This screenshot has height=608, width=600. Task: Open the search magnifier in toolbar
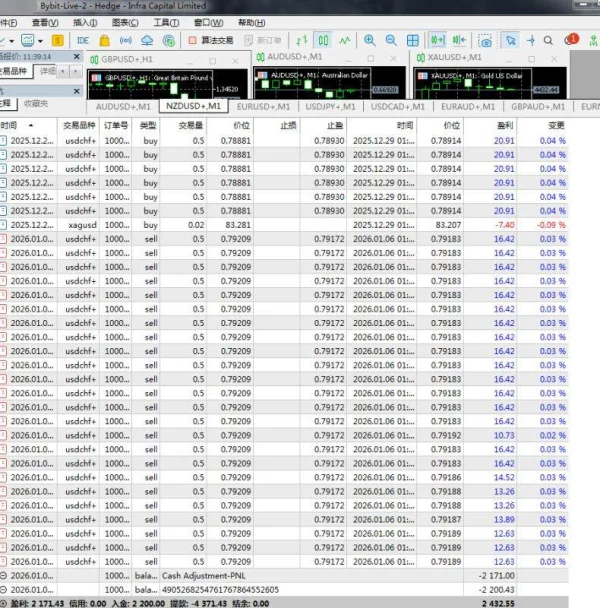[x=548, y=40]
